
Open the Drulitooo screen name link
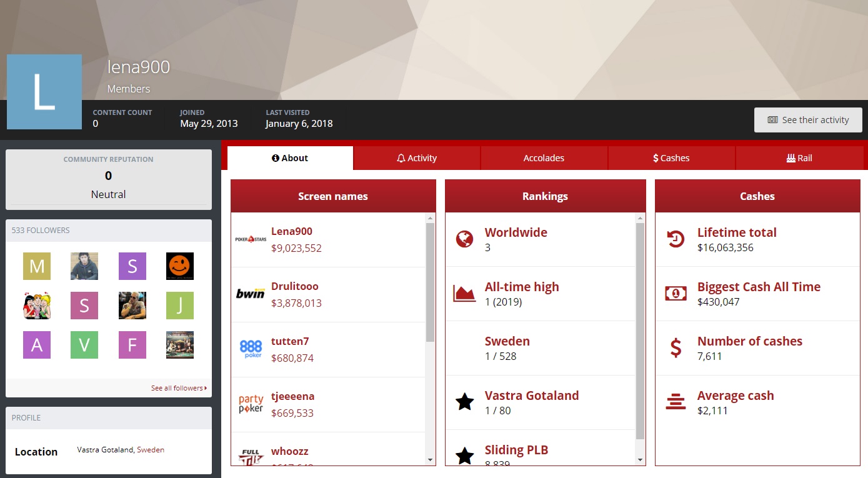point(294,286)
